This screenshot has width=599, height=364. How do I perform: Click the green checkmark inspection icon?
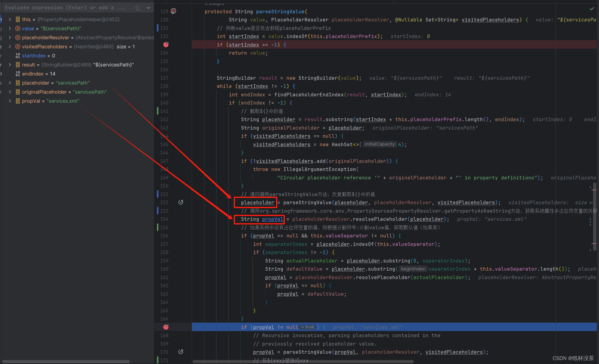click(592, 9)
